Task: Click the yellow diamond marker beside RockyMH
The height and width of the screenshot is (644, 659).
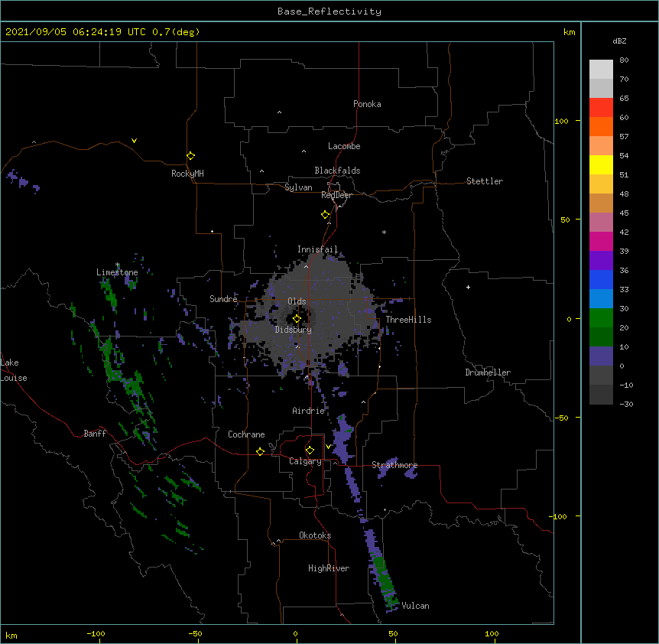Action: tap(191, 156)
